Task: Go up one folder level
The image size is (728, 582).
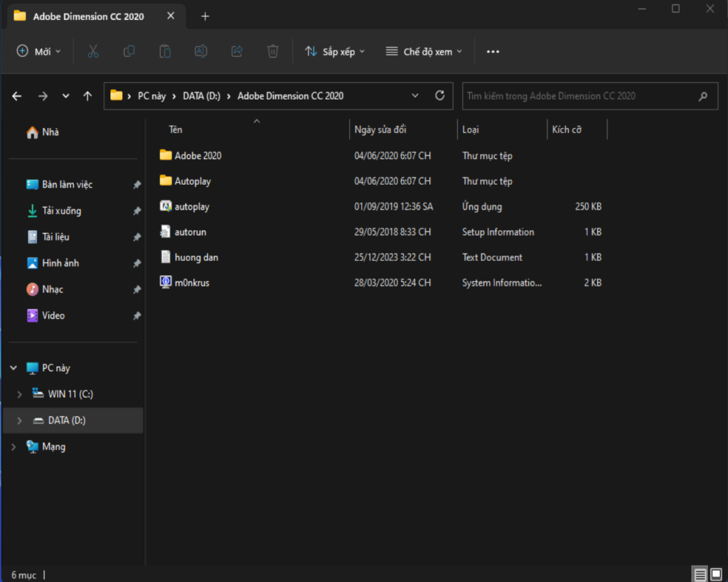Action: pos(87,96)
